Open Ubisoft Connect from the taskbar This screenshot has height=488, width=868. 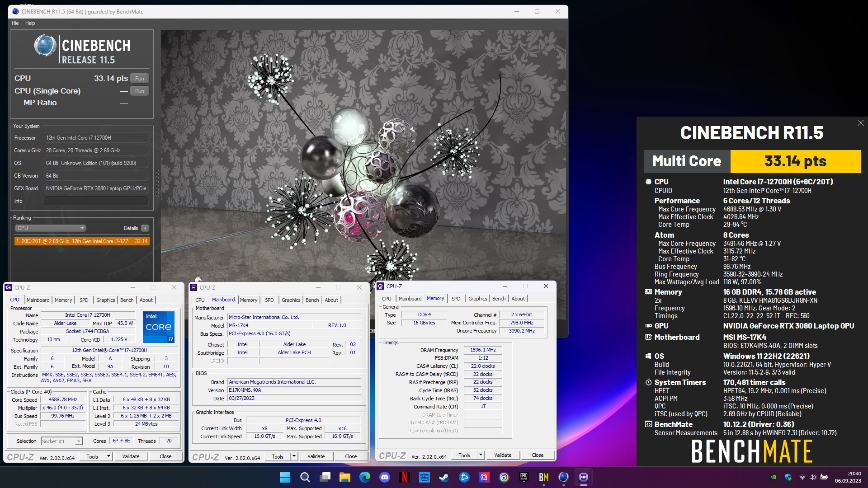[x=504, y=477]
